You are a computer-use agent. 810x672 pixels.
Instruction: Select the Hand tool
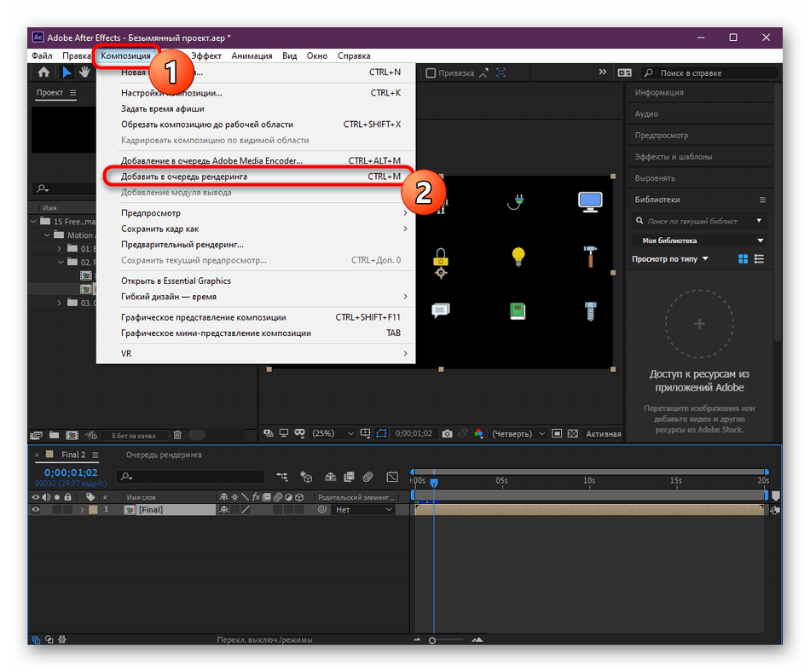coord(84,72)
